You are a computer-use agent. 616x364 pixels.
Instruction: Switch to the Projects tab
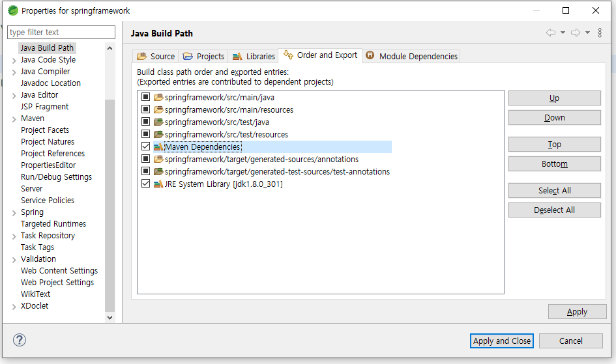pyautogui.click(x=203, y=56)
